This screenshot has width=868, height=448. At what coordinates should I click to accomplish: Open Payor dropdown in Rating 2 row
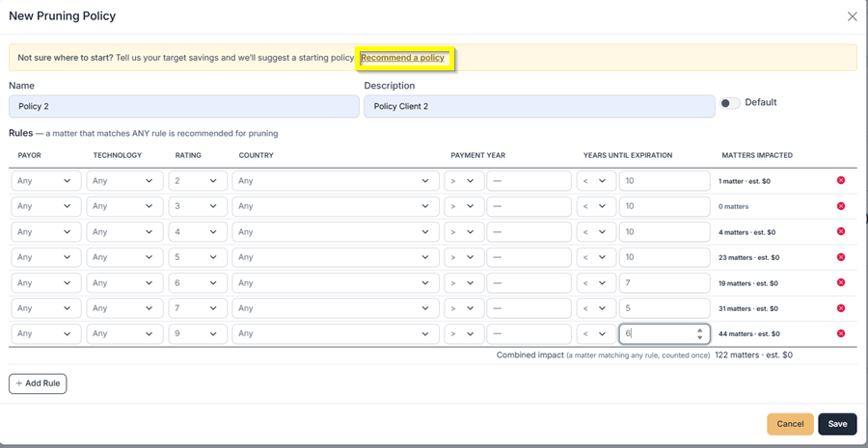pyautogui.click(x=46, y=181)
